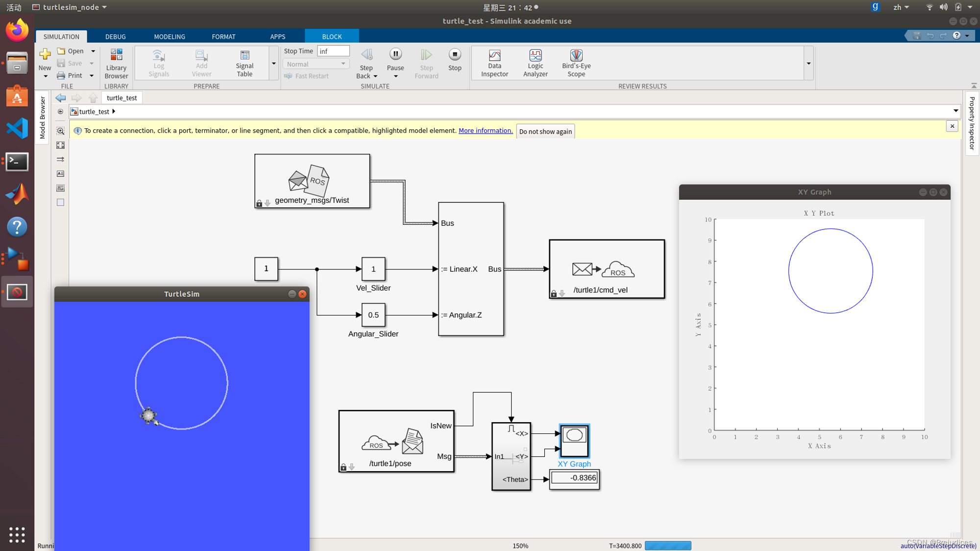
Task: Click the Stop Time input field
Action: 333,51
